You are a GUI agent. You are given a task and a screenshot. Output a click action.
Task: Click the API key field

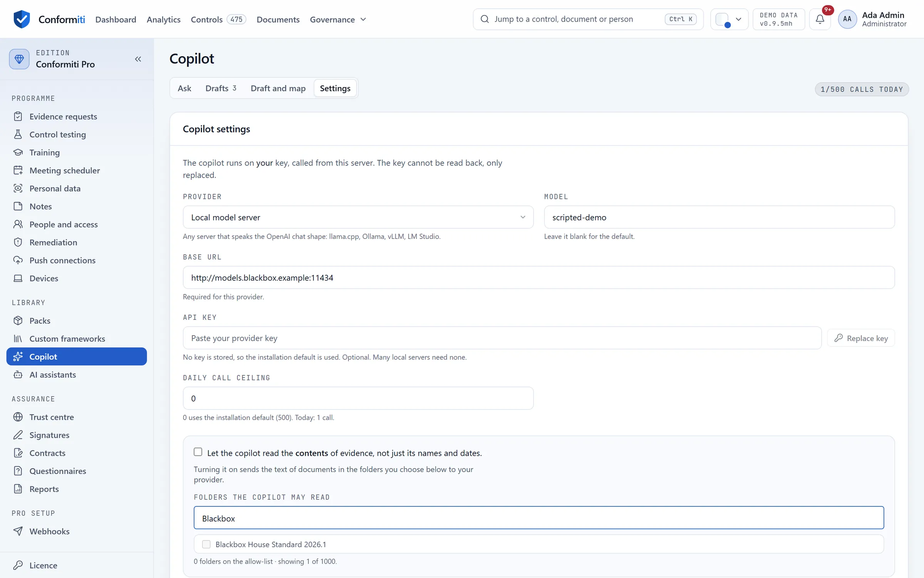(x=502, y=338)
